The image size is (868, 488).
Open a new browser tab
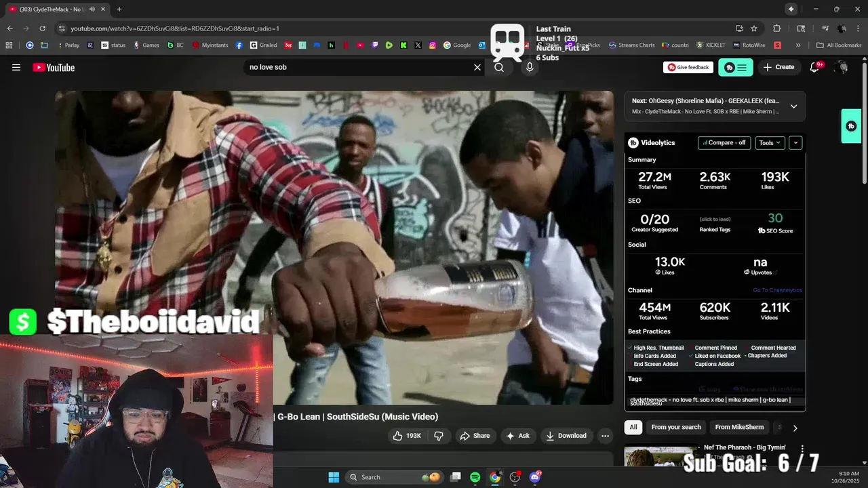pyautogui.click(x=119, y=9)
